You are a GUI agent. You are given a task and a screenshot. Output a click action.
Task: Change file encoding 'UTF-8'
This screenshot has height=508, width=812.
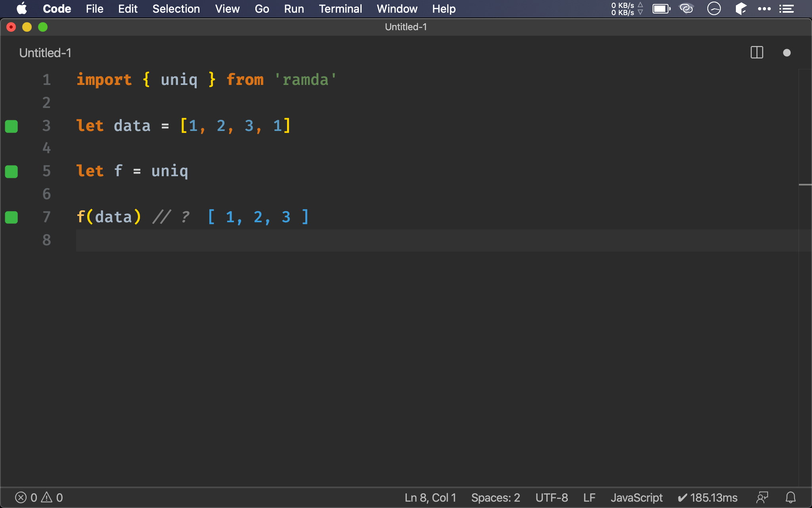[552, 498]
